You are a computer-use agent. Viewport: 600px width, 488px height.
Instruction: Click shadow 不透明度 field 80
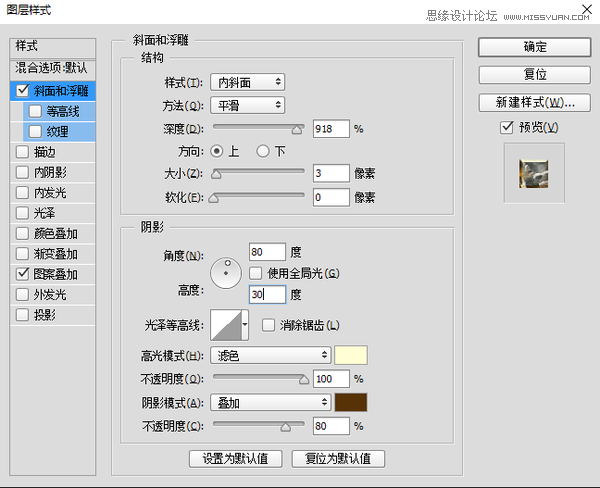pos(331,426)
